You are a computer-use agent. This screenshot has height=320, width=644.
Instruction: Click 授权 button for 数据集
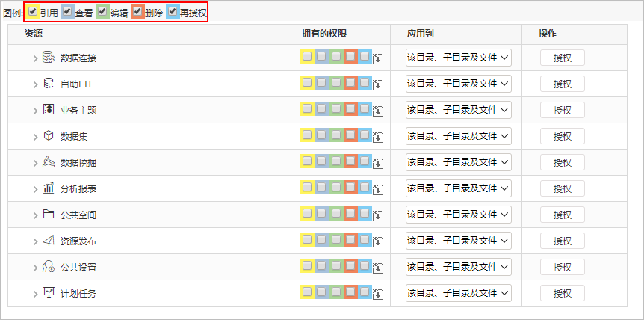[x=563, y=136]
